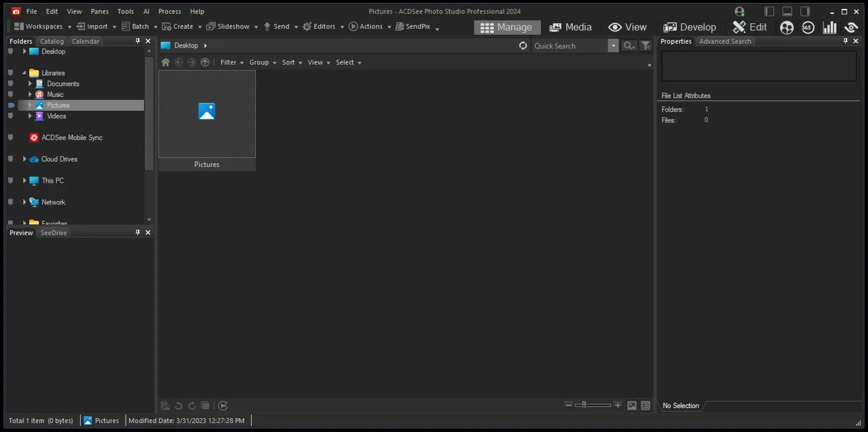Click the Quick Search input field
868x432 pixels.
click(570, 45)
